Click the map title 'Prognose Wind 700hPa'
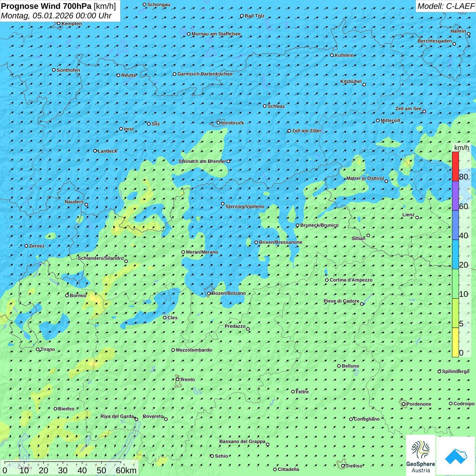The height and width of the screenshot is (476, 476). coord(47,6)
